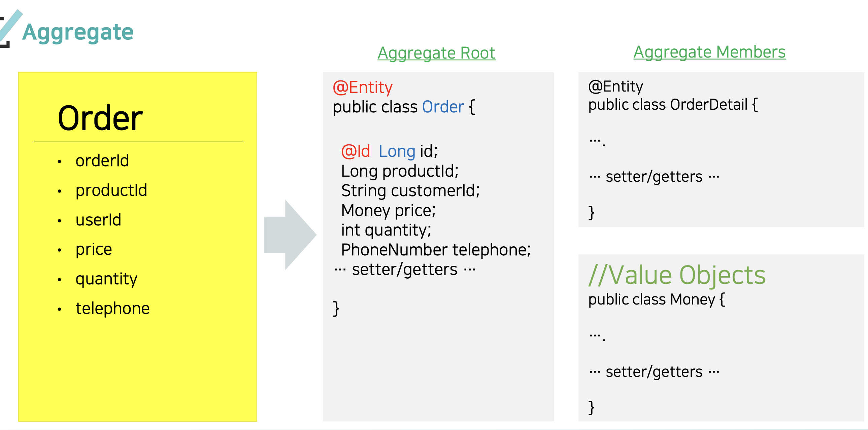Open the Aggregate Members link
Image resolution: width=868 pixels, height=430 pixels.
pos(709,52)
